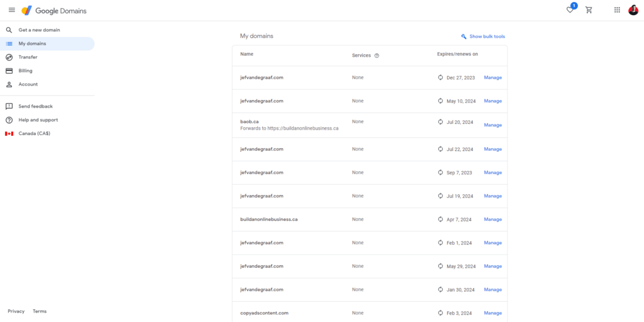The image size is (644, 322).
Task: Manage the baob.ca domain
Action: click(x=493, y=125)
